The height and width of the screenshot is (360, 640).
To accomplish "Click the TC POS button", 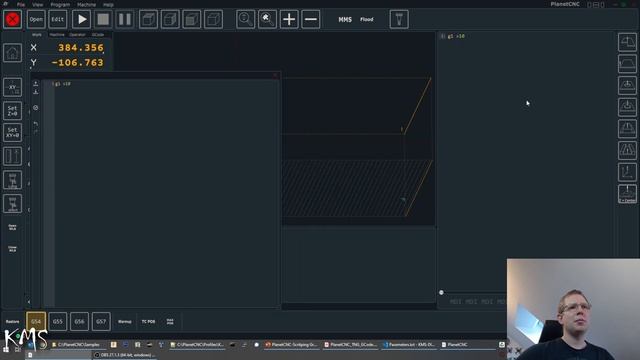I will click(148, 322).
